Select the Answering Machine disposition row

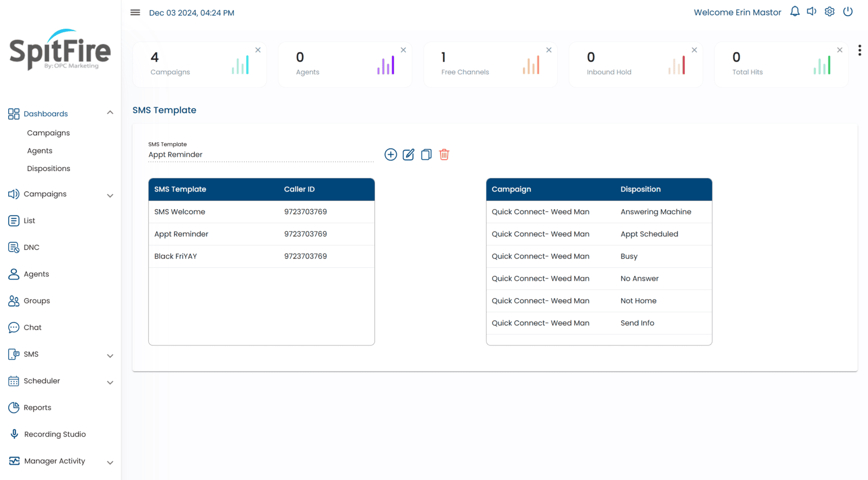click(x=599, y=212)
